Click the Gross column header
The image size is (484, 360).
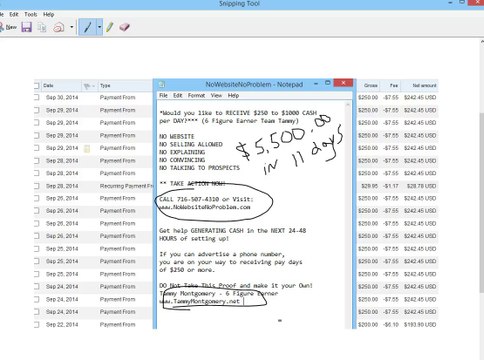point(371,86)
